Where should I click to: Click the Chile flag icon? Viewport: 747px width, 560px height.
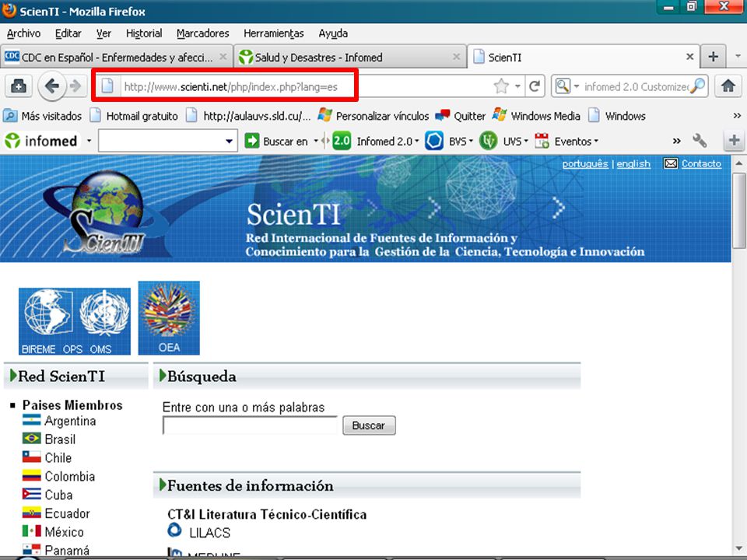[31, 457]
